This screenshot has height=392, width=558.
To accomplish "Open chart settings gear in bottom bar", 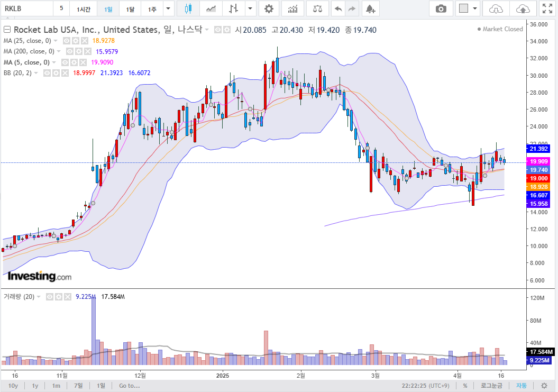I will 544,386.
